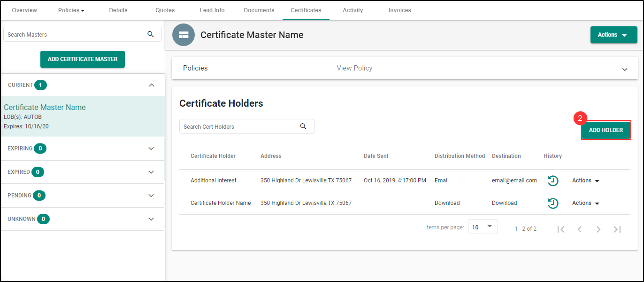Click the Download destination cell
This screenshot has height=282, width=644.
505,203
